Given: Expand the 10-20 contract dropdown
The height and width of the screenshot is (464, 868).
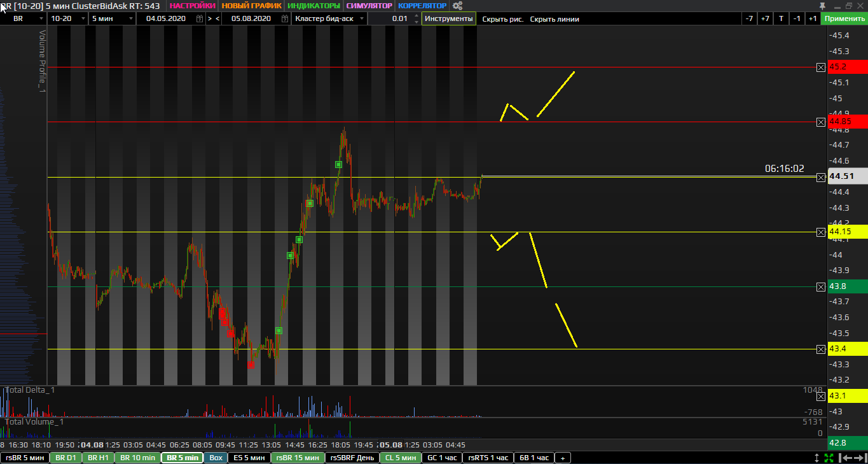Looking at the screenshot, I should (84, 18).
